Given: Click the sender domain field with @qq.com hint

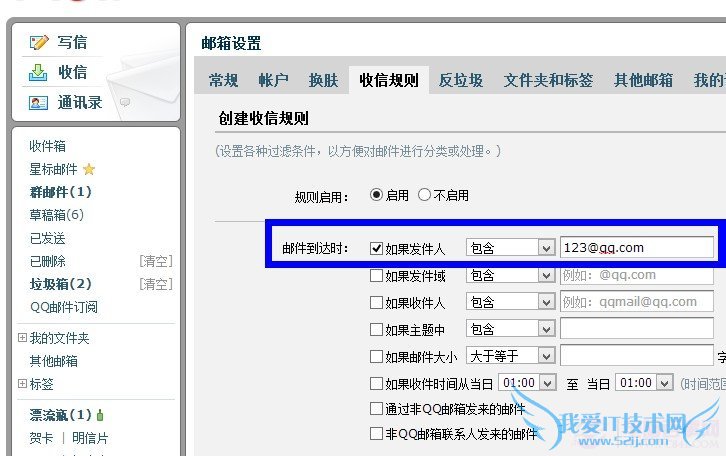Looking at the screenshot, I should click(637, 275).
